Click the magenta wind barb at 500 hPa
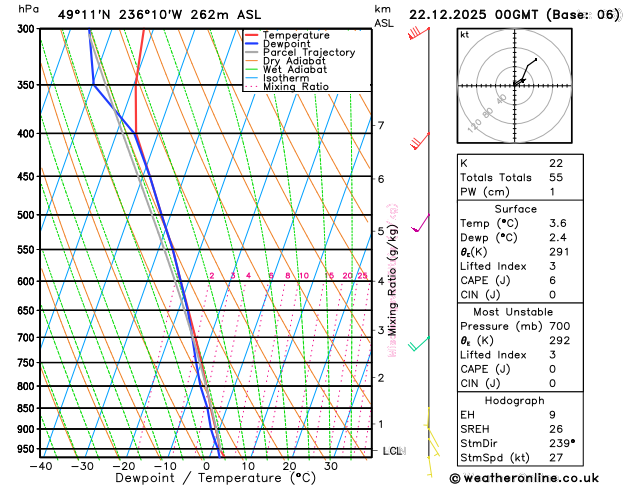 pos(420,223)
